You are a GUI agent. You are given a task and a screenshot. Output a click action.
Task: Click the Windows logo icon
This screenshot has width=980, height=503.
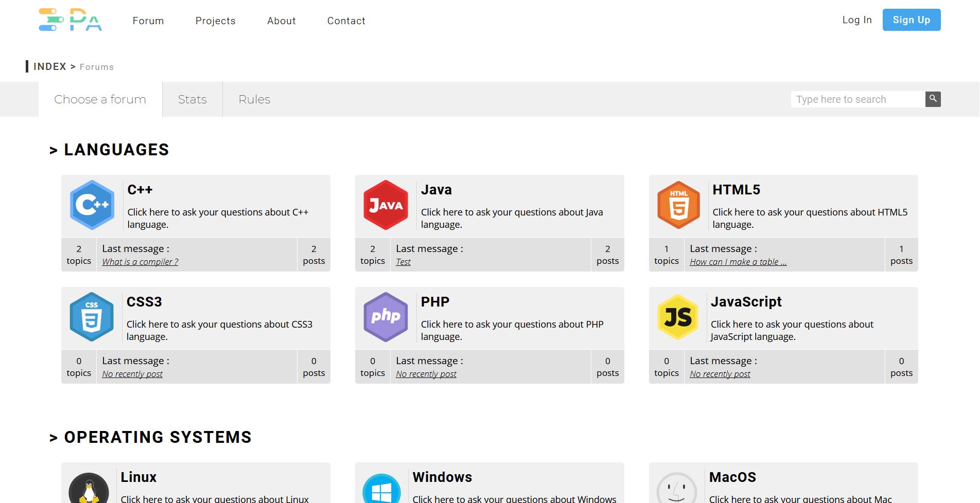click(x=381, y=489)
